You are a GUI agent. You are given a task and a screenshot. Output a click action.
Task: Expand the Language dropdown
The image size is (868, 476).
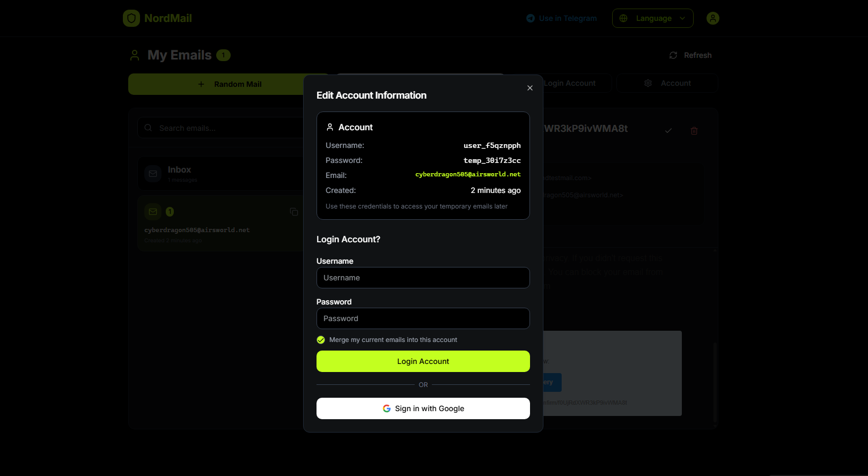click(x=653, y=18)
